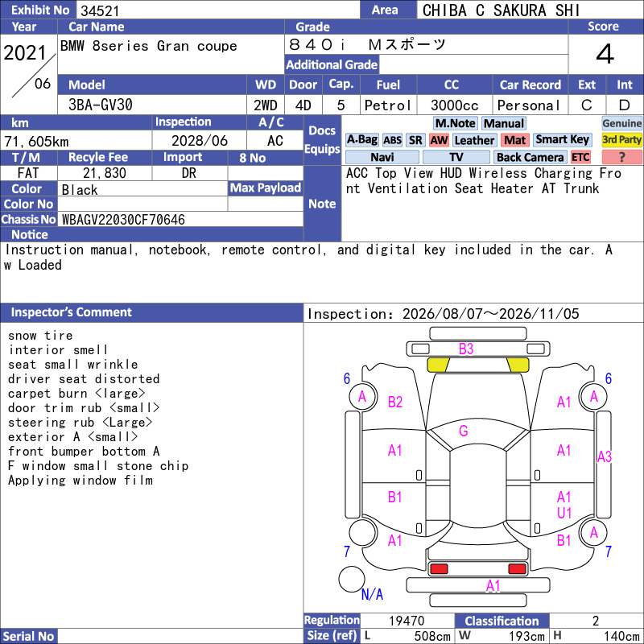Click the ETC equipment badge
The image size is (644, 644).
click(580, 157)
